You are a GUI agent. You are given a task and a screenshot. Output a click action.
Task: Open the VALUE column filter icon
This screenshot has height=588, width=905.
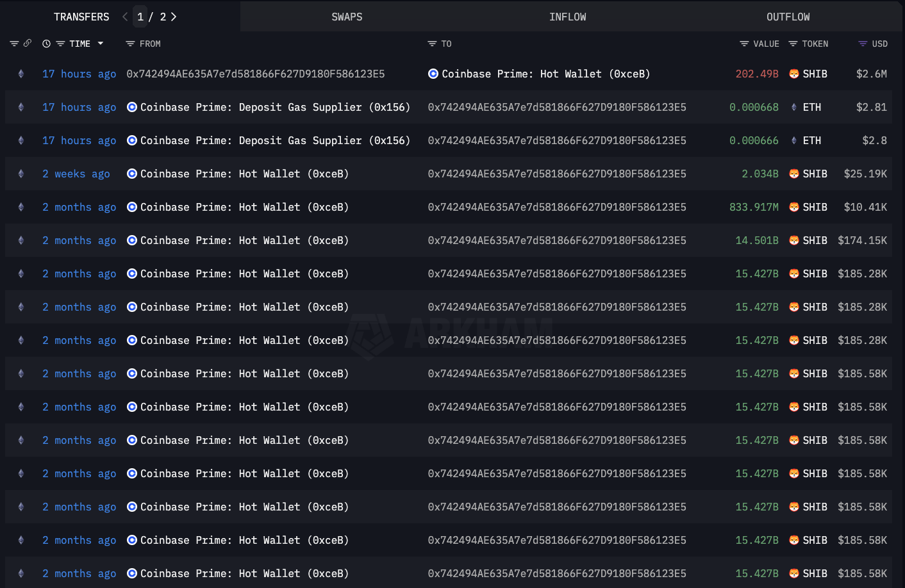(744, 44)
